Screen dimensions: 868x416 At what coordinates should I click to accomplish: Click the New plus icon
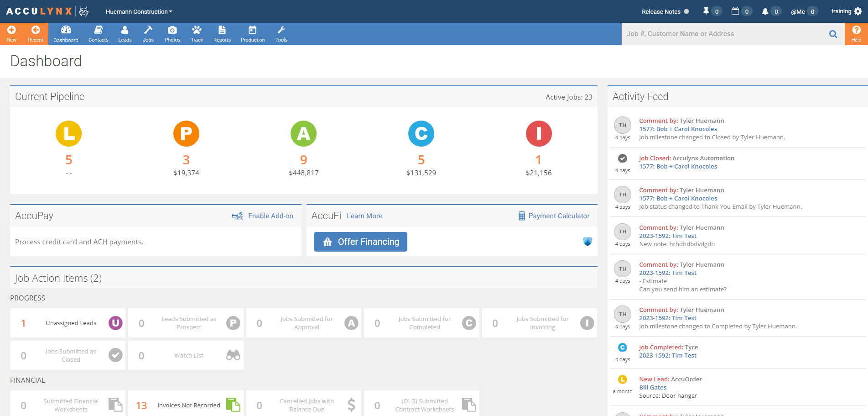coord(11,30)
